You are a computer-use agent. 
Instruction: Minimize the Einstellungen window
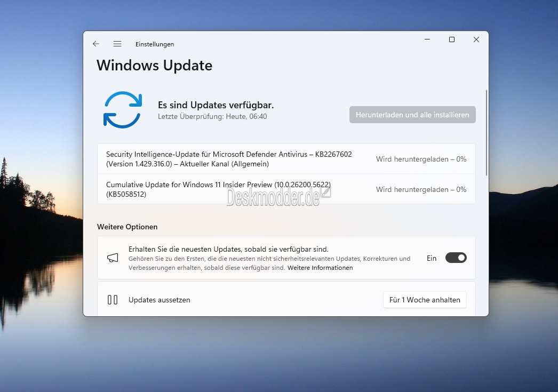tap(427, 39)
